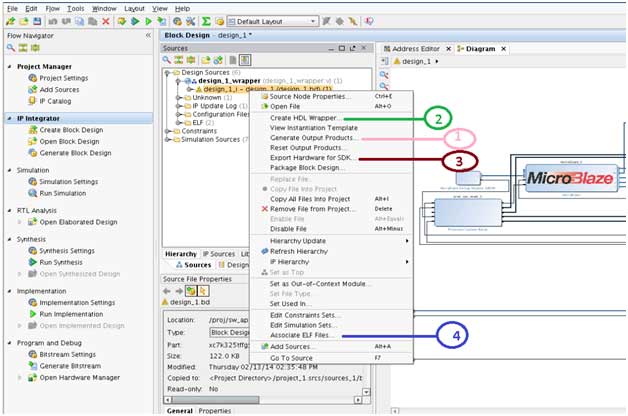Click the search icon in Sources panel toolbar
The height and width of the screenshot is (416, 628).
[167, 60]
